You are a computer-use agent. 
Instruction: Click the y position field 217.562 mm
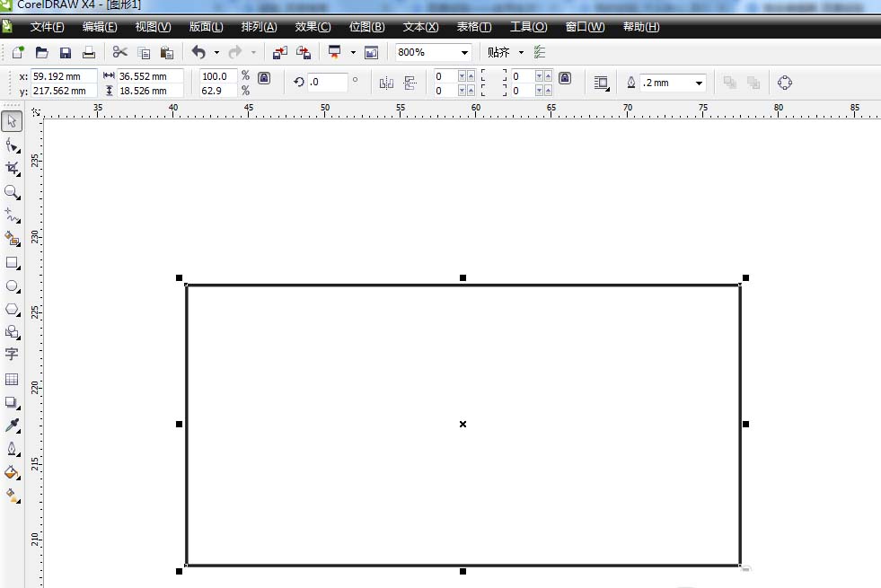[x=64, y=91]
